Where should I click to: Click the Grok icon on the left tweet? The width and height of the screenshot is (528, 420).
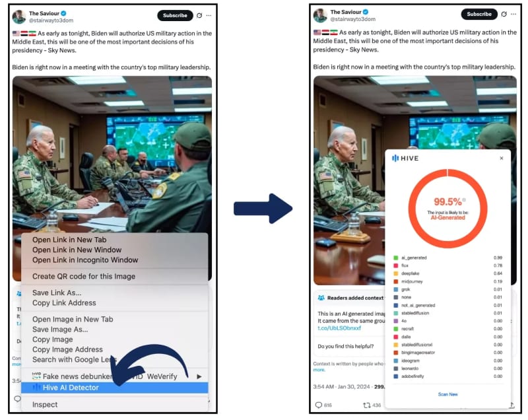pos(199,15)
